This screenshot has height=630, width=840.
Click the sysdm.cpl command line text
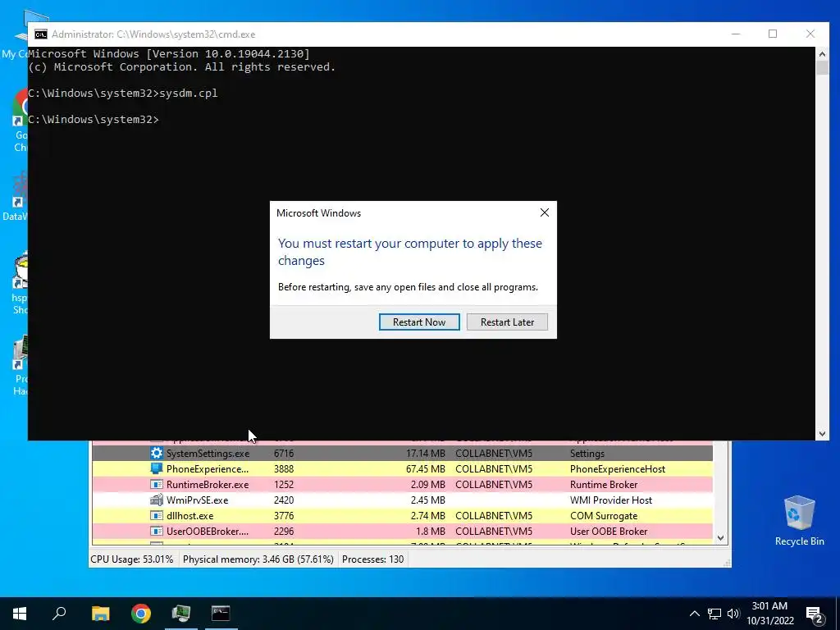click(x=188, y=93)
